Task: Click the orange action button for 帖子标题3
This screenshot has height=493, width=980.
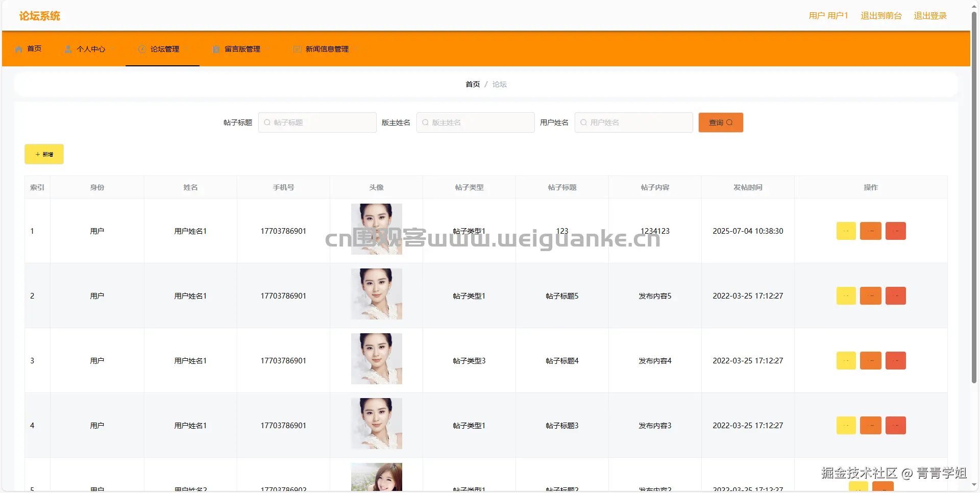Action: pos(871,426)
